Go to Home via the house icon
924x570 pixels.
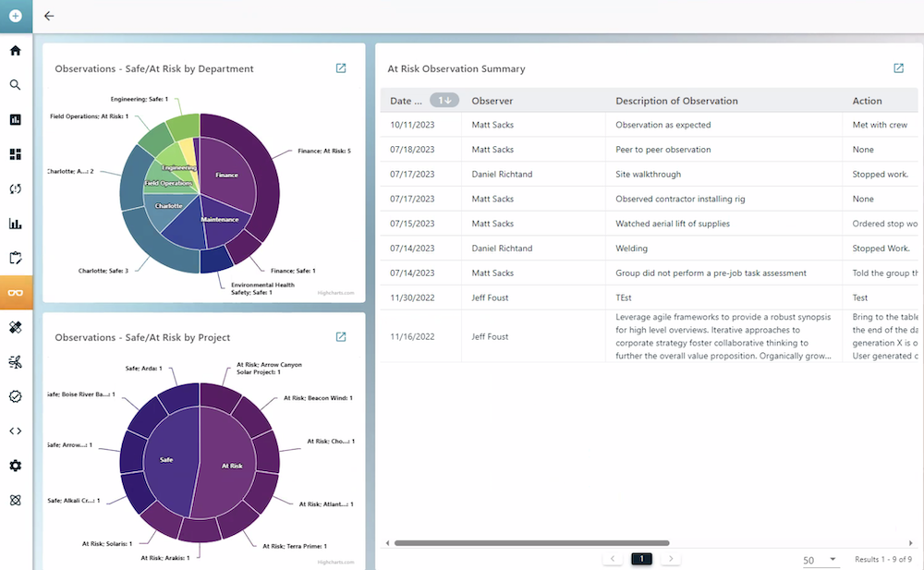point(16,51)
